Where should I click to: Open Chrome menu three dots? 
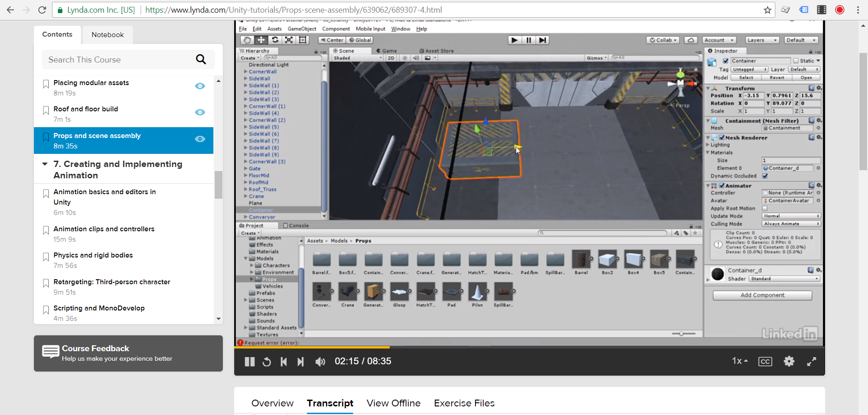point(858,10)
